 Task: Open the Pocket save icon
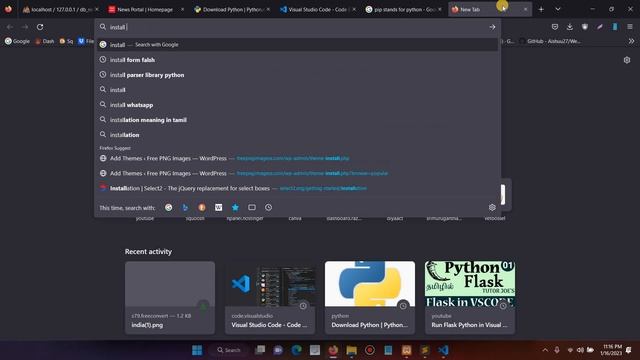(x=555, y=27)
